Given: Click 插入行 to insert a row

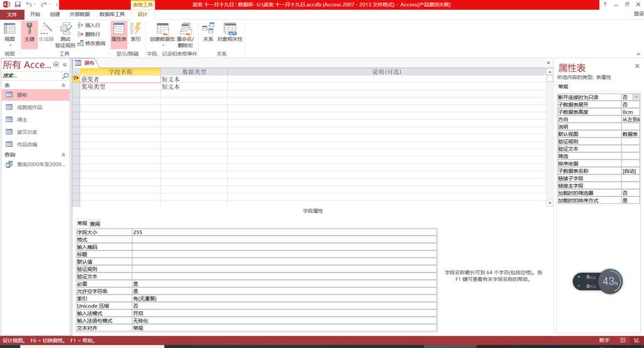Looking at the screenshot, I should click(x=89, y=26).
